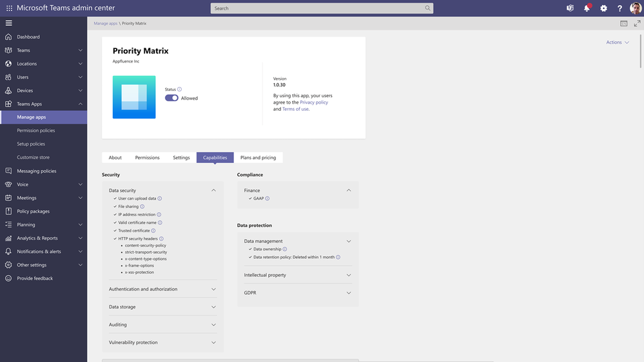Open the Terms of use link
This screenshot has width=644, height=362.
coord(295,109)
